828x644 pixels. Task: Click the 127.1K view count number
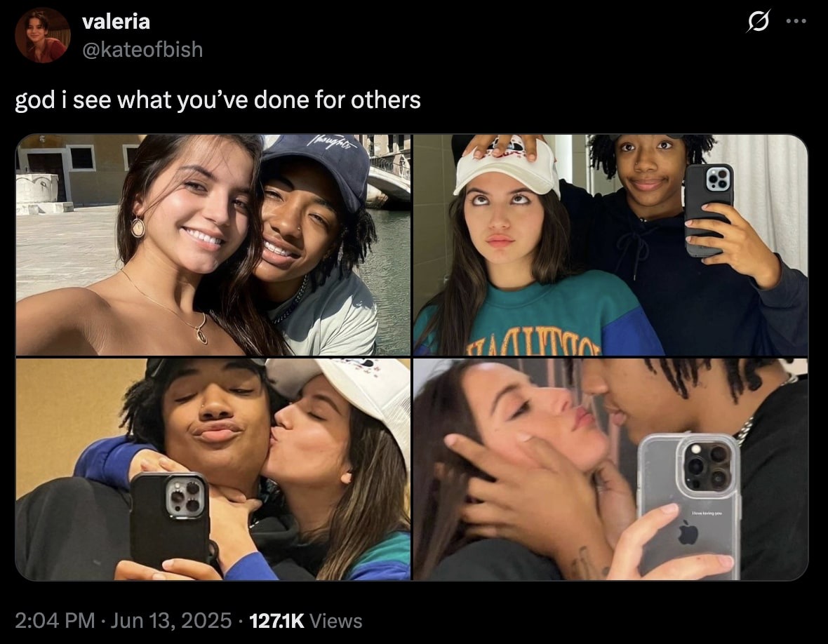(276, 621)
